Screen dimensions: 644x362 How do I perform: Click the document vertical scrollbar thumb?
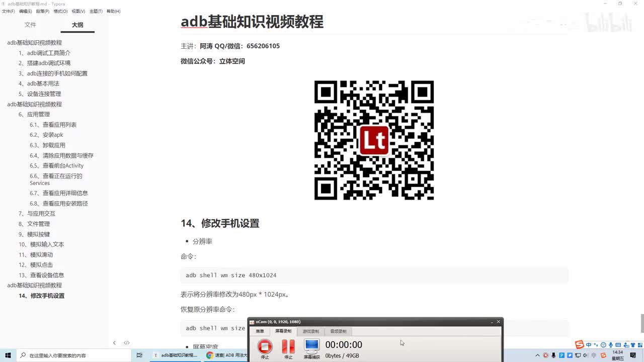(642, 323)
